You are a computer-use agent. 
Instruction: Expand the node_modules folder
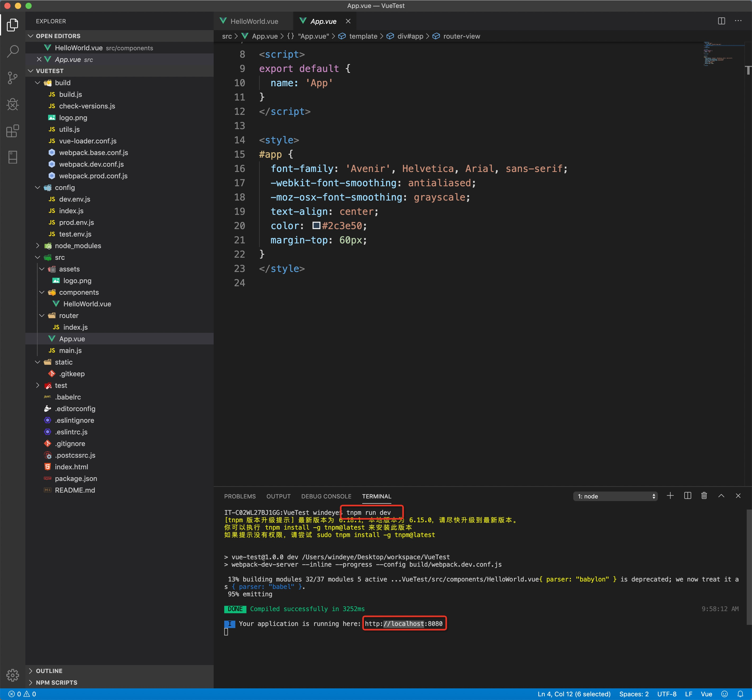point(77,246)
